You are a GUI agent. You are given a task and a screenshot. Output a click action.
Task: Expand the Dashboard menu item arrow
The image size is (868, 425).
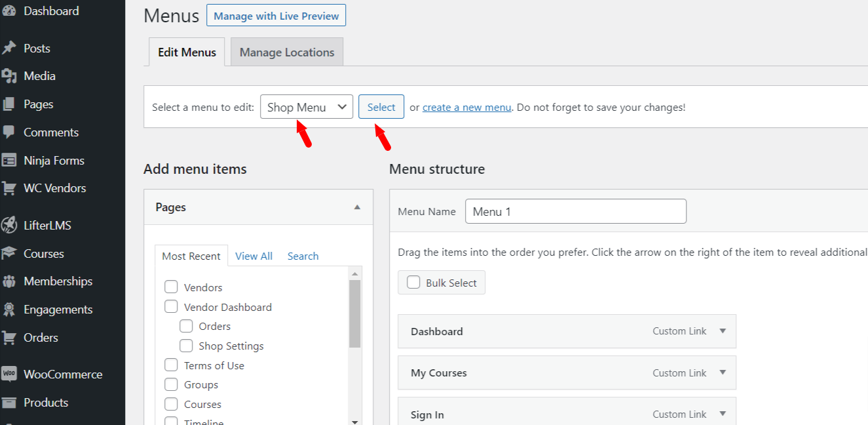click(723, 331)
